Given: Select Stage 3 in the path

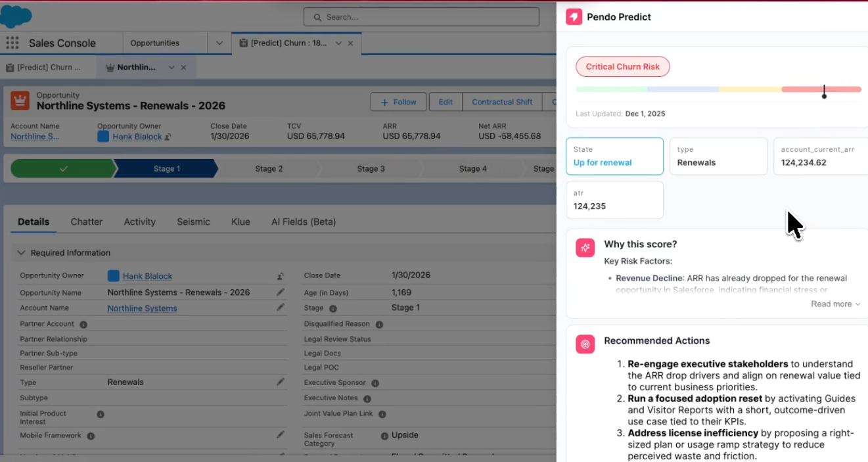Looking at the screenshot, I should coord(371,169).
